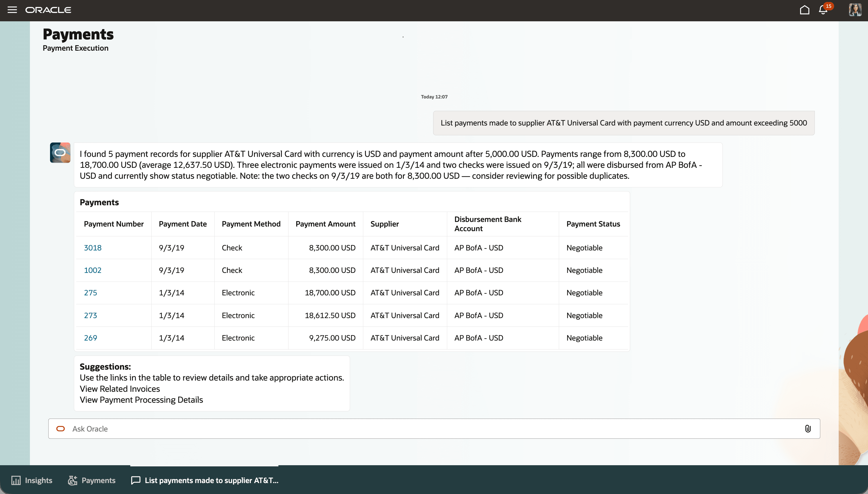The image size is (868, 494).
Task: Click View Payment Processing Details suggestion
Action: point(141,400)
